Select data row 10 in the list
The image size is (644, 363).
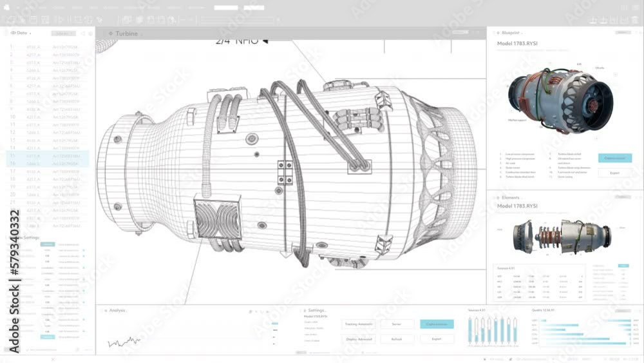click(48, 117)
